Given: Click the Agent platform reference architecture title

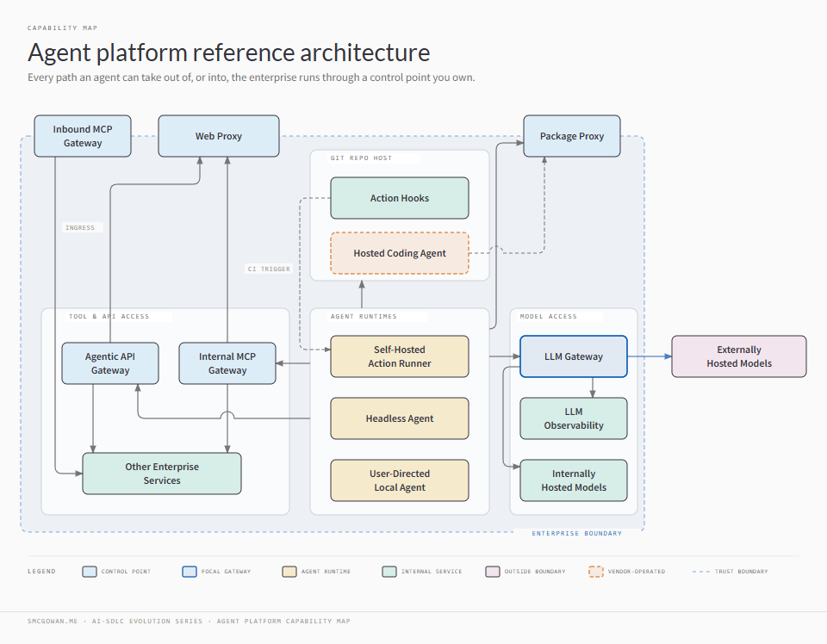Looking at the screenshot, I should pyautogui.click(x=229, y=53).
